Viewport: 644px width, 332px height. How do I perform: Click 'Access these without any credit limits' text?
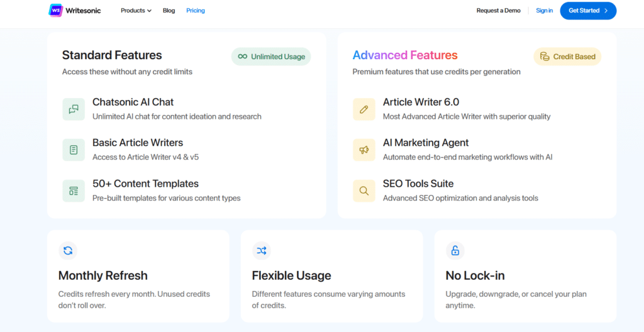tap(127, 72)
